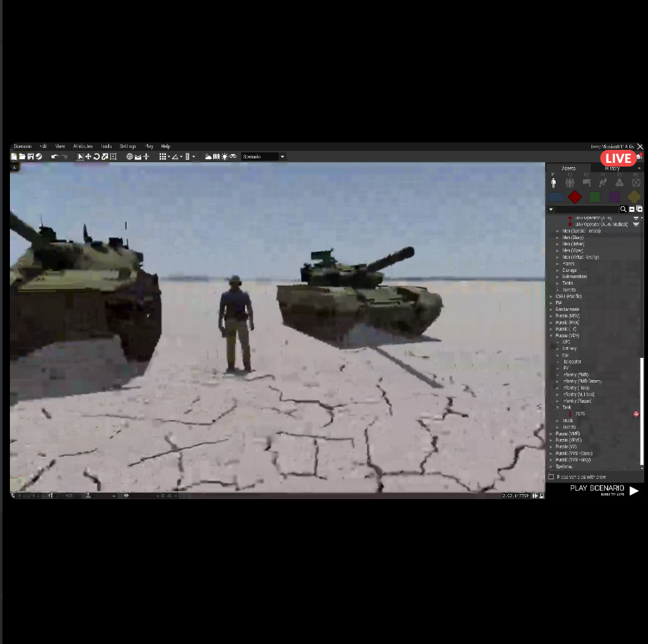Choose the Waypoints footprints mode icon
The width and height of the screenshot is (648, 644).
pos(603,183)
